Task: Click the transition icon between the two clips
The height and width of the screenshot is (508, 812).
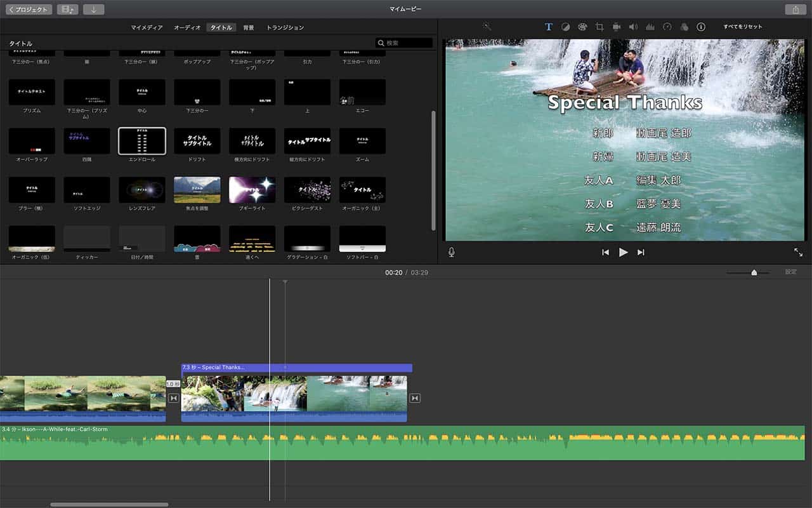Action: click(x=173, y=398)
